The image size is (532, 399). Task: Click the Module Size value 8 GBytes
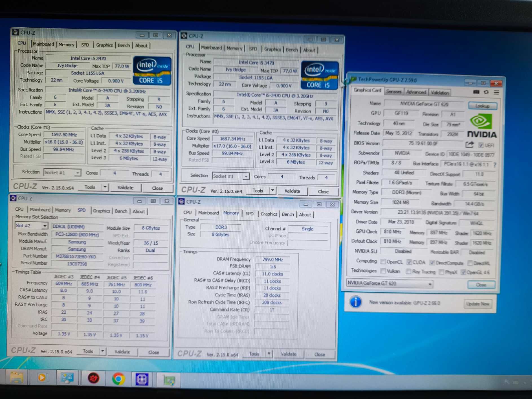[x=151, y=228]
